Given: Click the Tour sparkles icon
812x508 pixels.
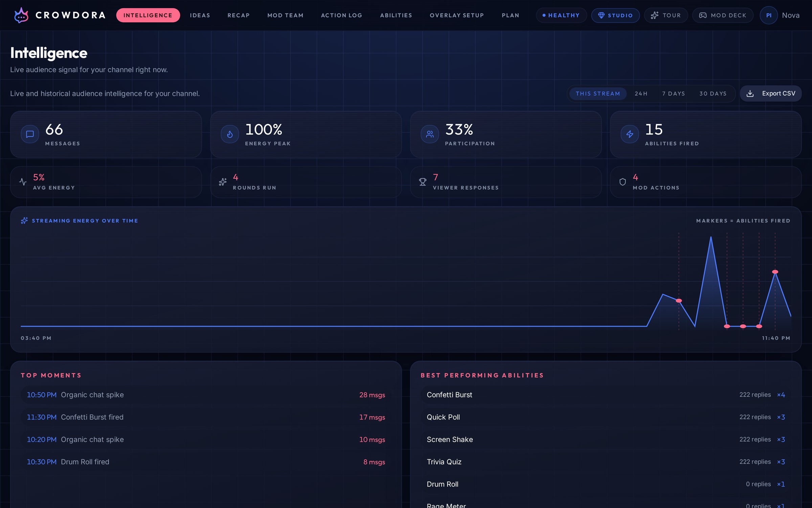Looking at the screenshot, I should [655, 15].
